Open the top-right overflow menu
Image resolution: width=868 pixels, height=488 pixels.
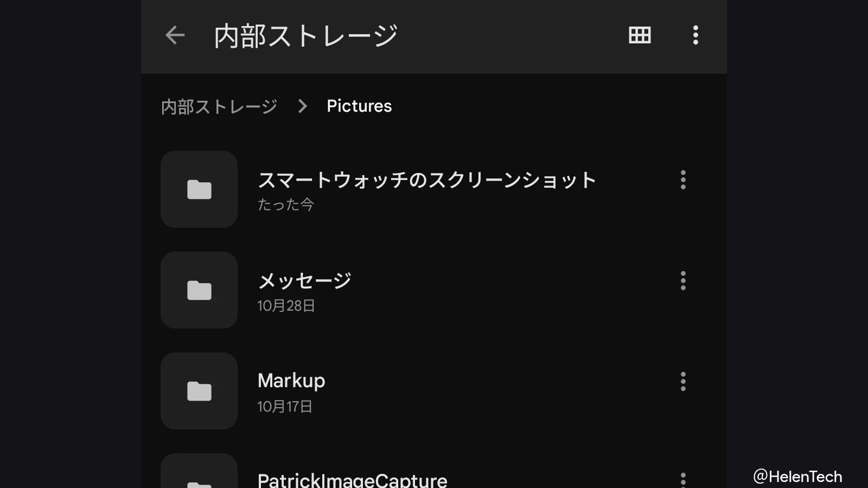(x=695, y=35)
